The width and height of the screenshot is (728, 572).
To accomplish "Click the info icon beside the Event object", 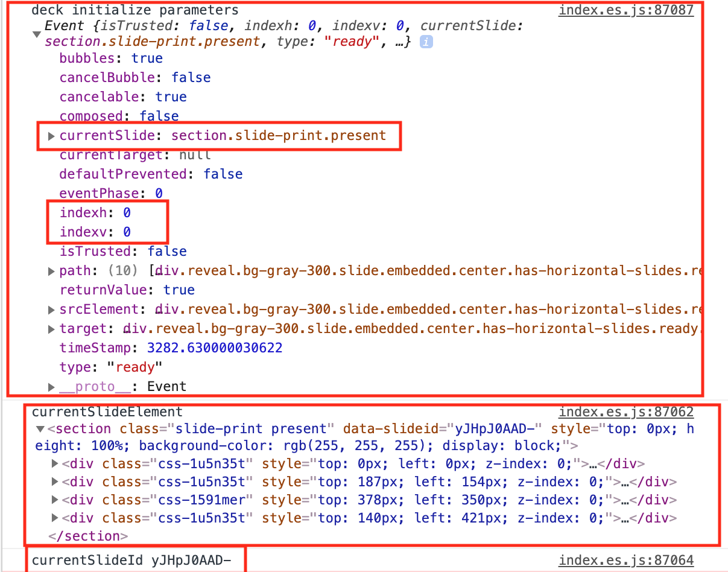I will click(426, 41).
